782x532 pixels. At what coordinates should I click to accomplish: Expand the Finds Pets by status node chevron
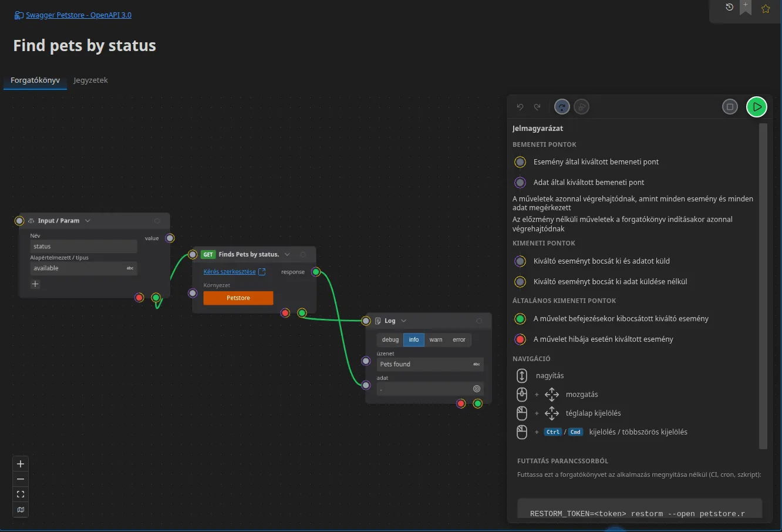pyautogui.click(x=287, y=254)
